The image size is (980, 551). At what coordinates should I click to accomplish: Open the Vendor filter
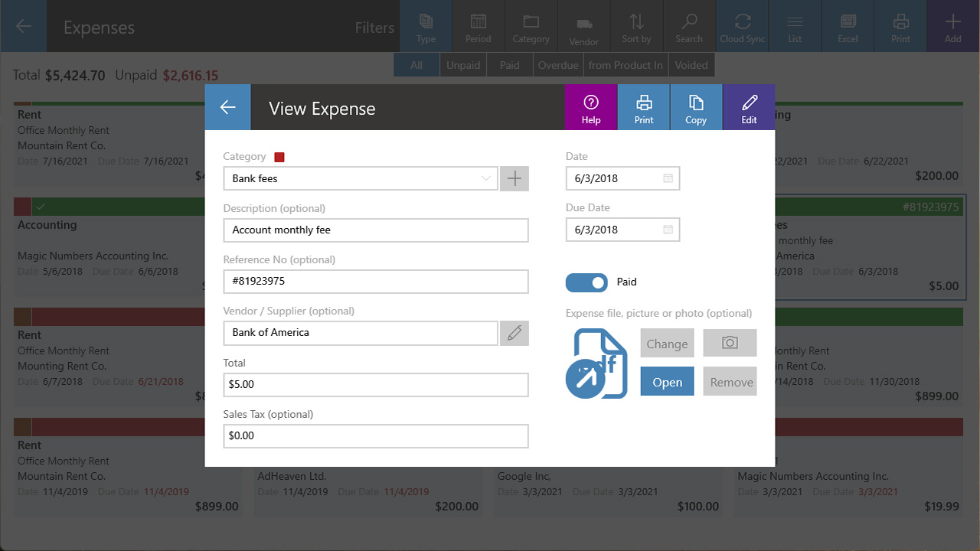click(584, 26)
